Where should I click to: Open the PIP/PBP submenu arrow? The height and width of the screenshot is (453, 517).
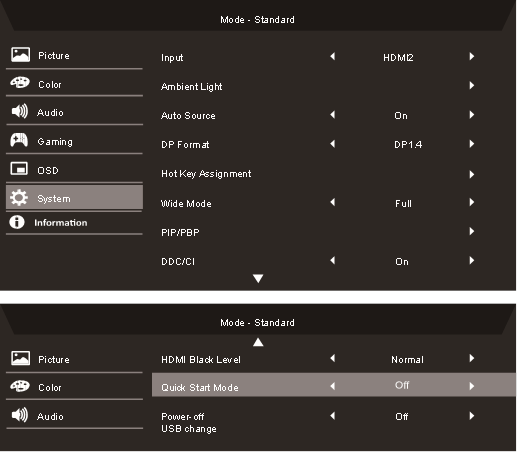click(x=472, y=232)
